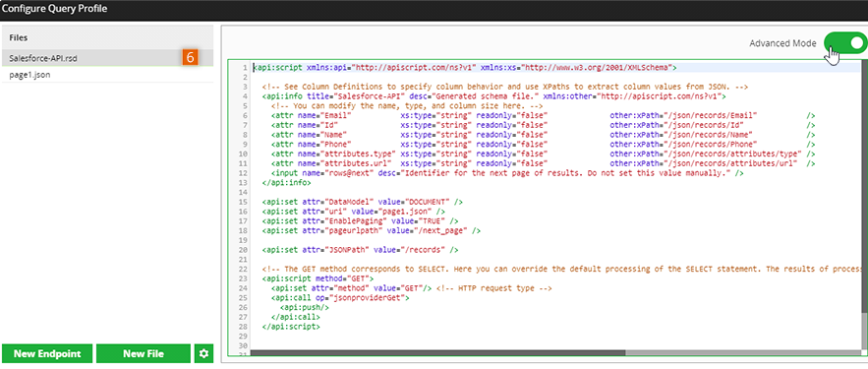This screenshot has width=868, height=369.
Task: Open the gear settings icon
Action: [x=203, y=353]
